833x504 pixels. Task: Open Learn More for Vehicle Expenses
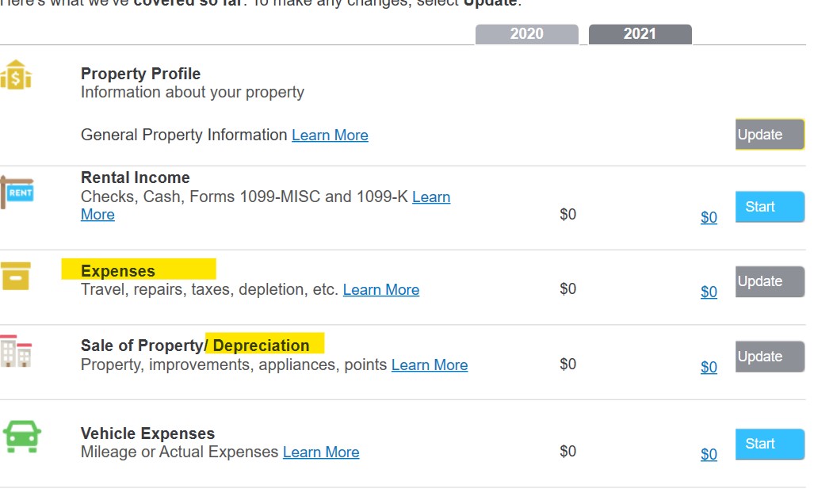tap(321, 452)
